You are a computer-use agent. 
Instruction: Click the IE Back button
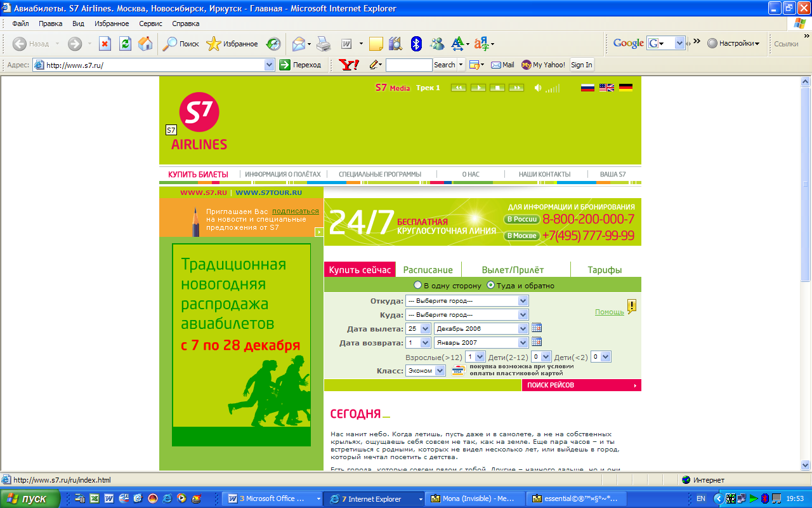click(30, 44)
